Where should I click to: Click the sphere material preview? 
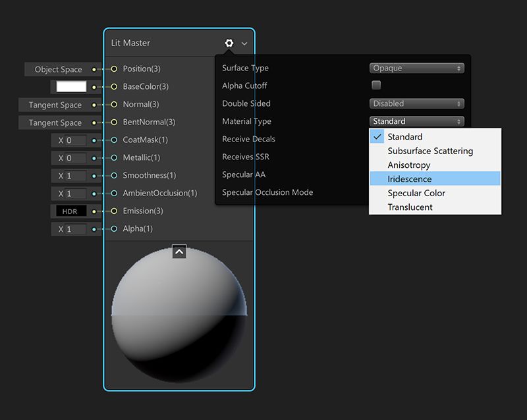tap(179, 315)
